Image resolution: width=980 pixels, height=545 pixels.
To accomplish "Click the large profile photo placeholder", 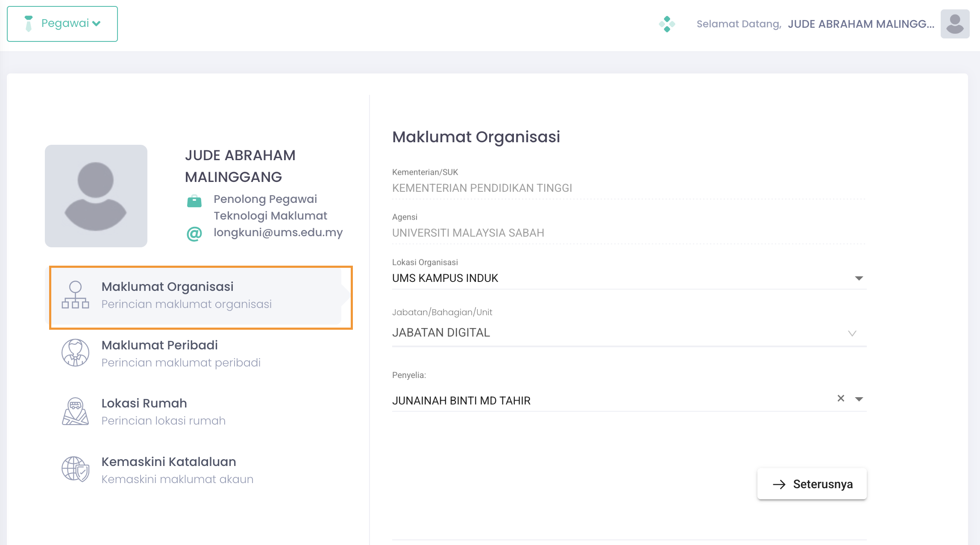I will (x=96, y=196).
